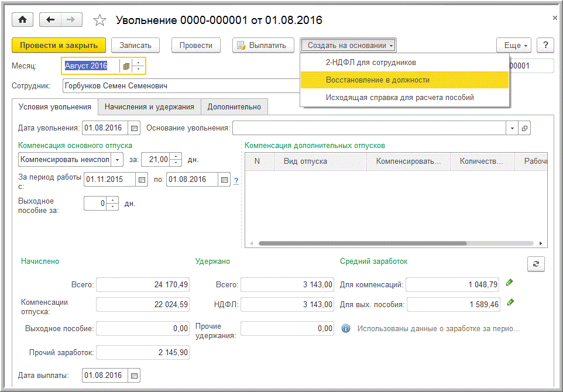This screenshot has height=392, width=563.
Task: Open month picker next to Август 2016
Action: [x=126, y=66]
